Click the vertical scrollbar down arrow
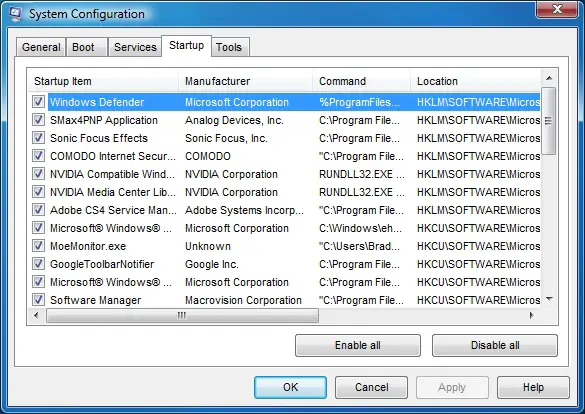Screen dimensions: 585x414 click(549, 298)
